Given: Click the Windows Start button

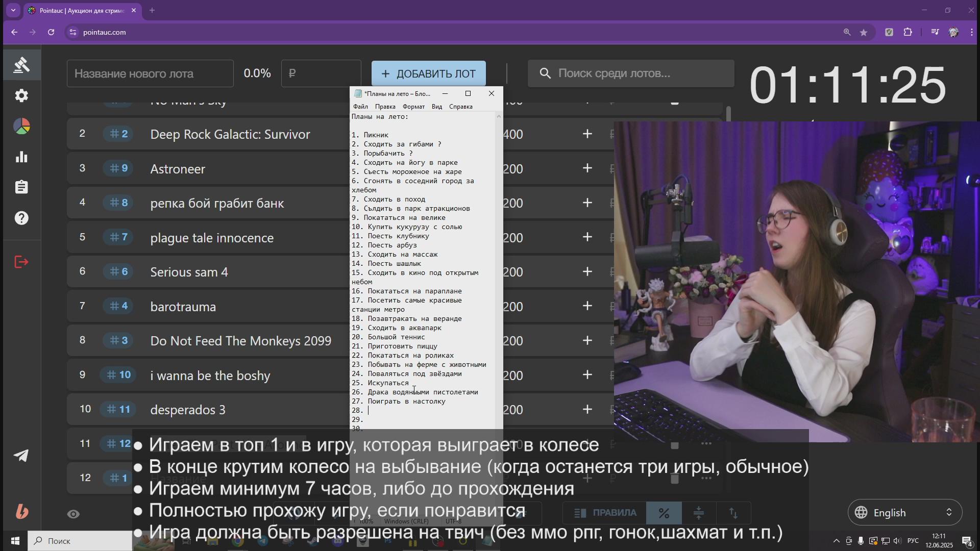Looking at the screenshot, I should [x=15, y=541].
